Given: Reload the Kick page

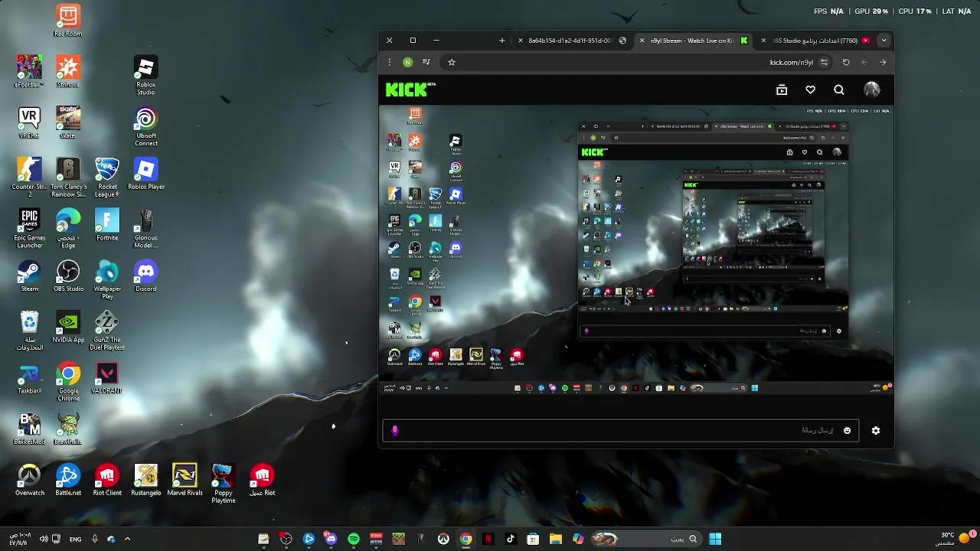Looking at the screenshot, I should (x=846, y=62).
